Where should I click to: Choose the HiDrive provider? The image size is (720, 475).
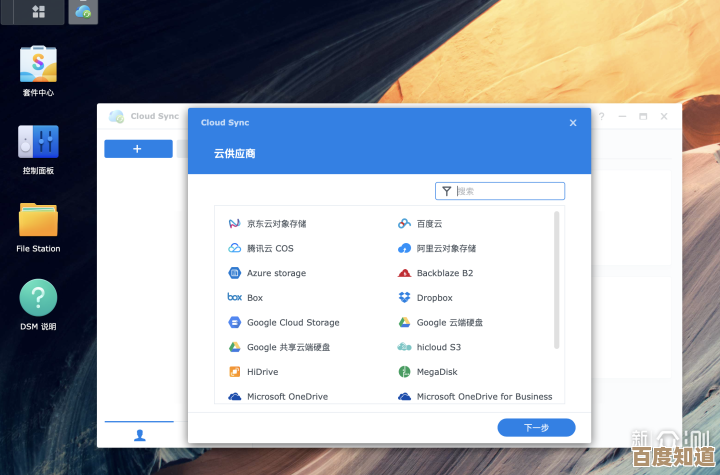262,372
